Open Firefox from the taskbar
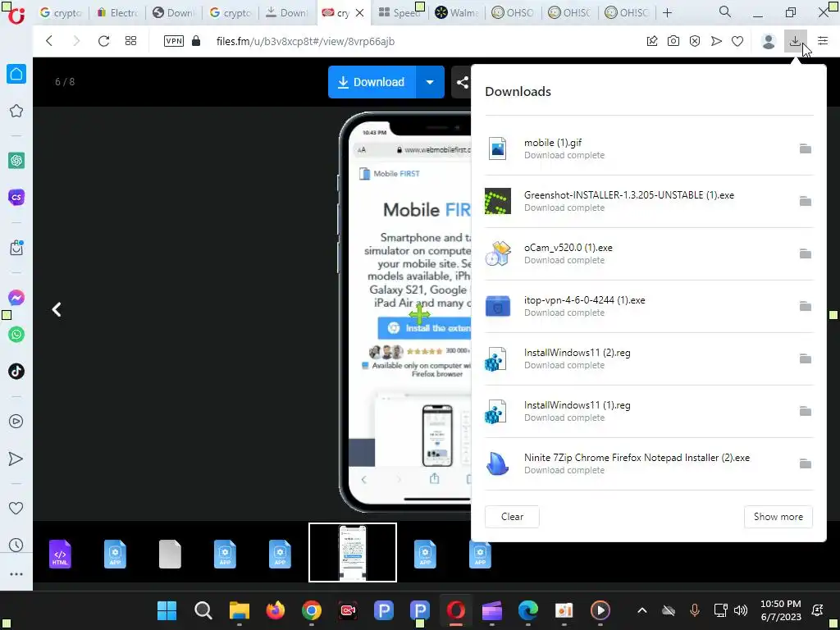Viewport: 840px width, 630px height. point(276,610)
